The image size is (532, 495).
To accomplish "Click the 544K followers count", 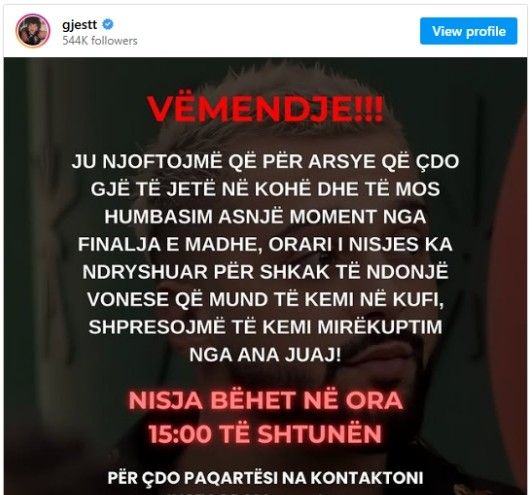I will 100,41.
